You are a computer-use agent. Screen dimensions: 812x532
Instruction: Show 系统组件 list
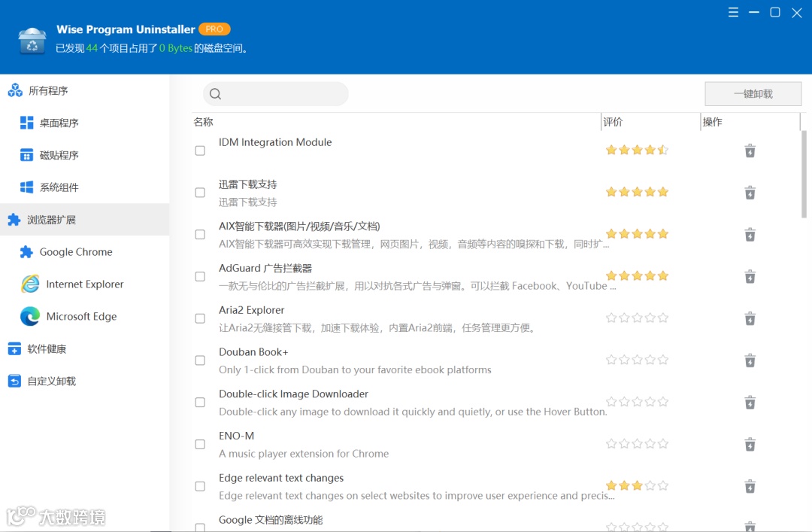click(x=84, y=187)
